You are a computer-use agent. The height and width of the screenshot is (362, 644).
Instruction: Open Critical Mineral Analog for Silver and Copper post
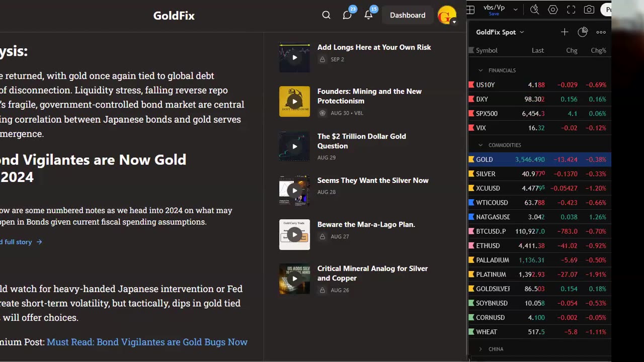pos(372,273)
